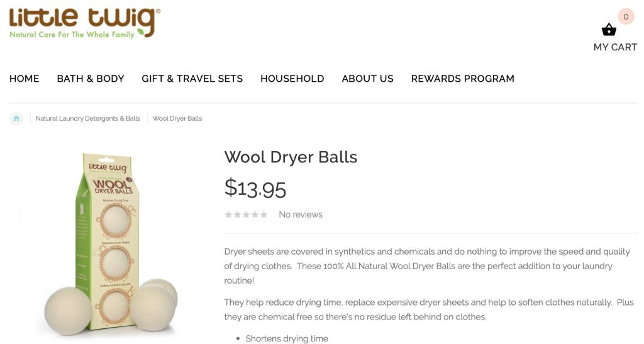This screenshot has width=644, height=344.
Task: Click the Wool Dryer Balls product title
Action: [291, 157]
